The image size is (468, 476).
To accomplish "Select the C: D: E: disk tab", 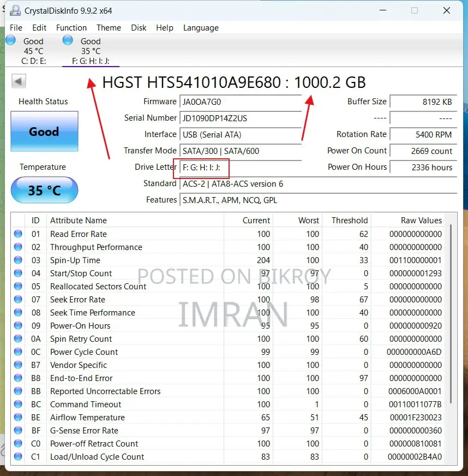I will [x=33, y=51].
